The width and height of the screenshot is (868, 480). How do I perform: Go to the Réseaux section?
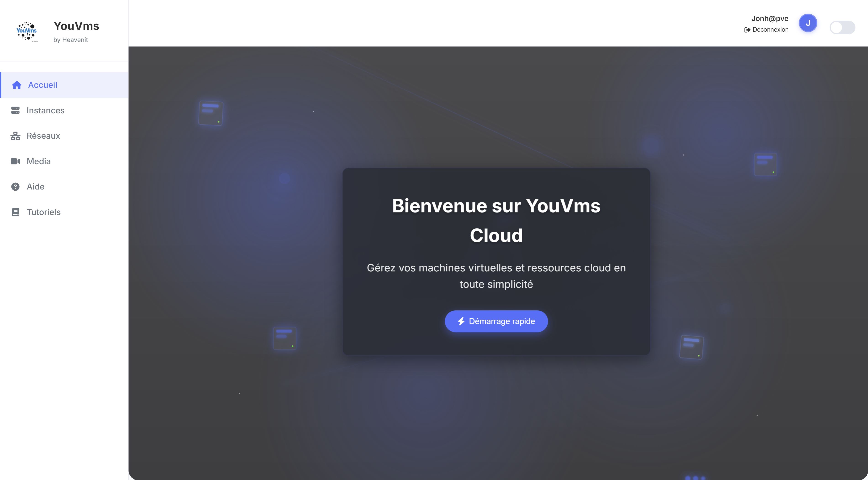43,136
